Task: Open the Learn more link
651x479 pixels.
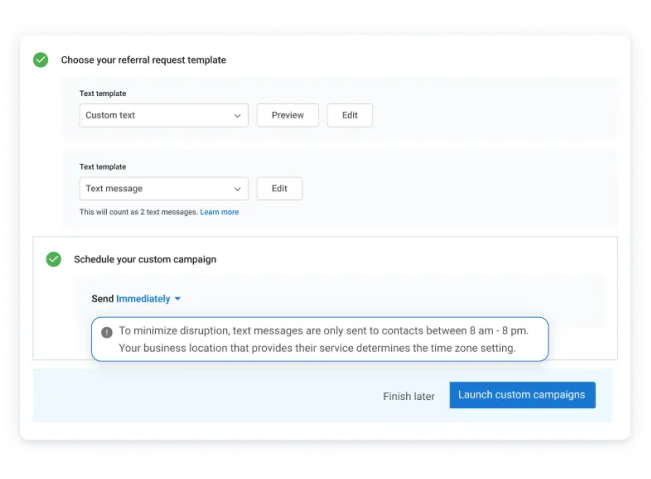Action: coord(220,212)
